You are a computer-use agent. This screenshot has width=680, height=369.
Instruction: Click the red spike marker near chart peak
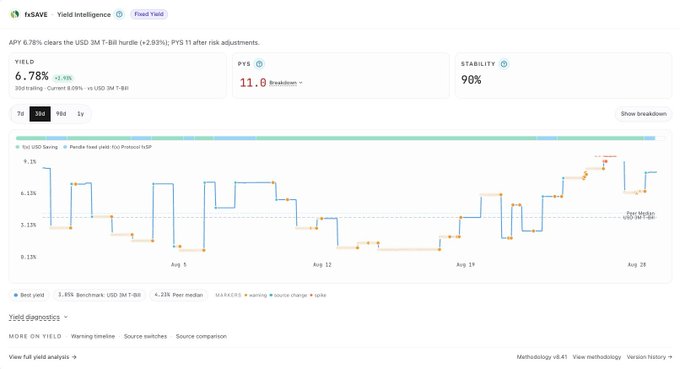point(605,161)
